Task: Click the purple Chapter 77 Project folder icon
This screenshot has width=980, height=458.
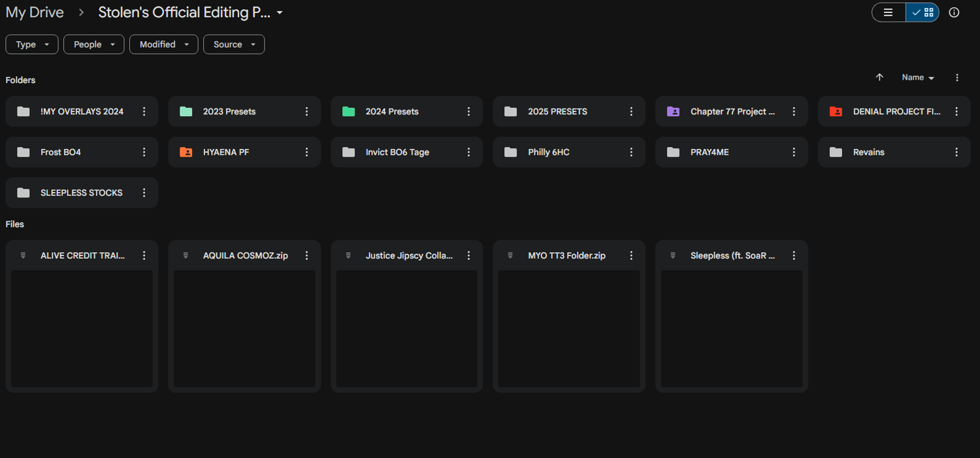Action: tap(673, 112)
